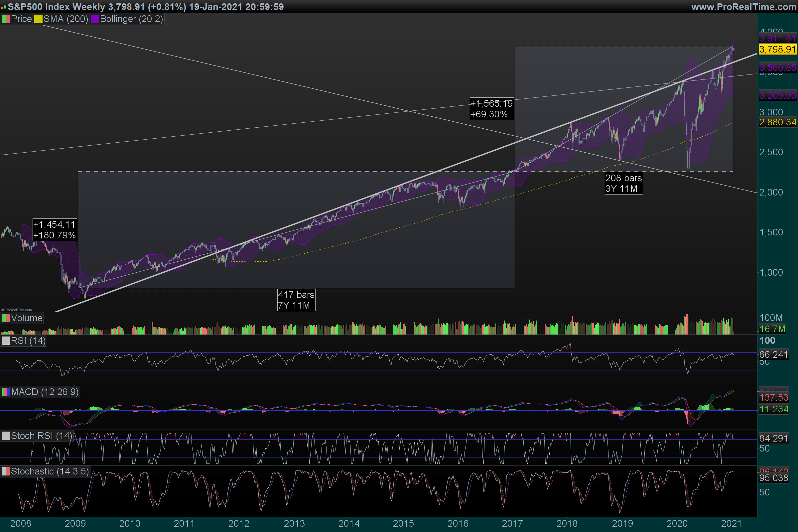Click the candlestick icon beside the S&P500 title
The image size is (798, 532).
(x=3, y=7)
